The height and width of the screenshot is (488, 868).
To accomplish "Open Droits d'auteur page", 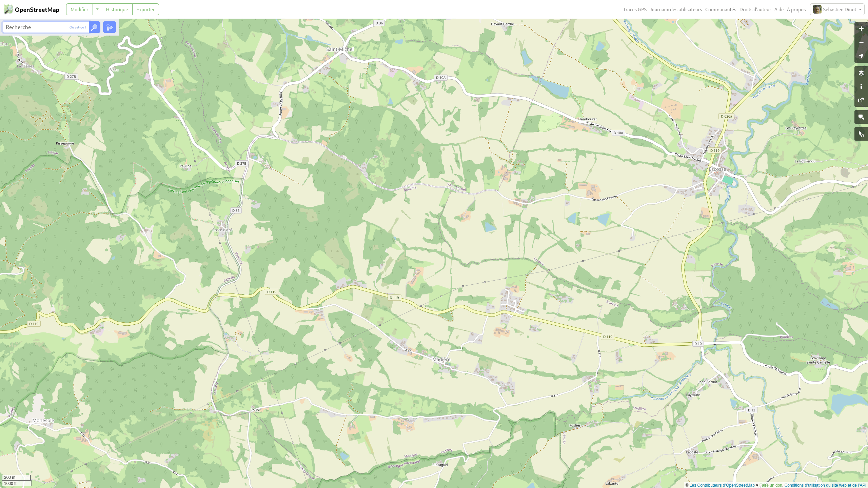I will (755, 9).
